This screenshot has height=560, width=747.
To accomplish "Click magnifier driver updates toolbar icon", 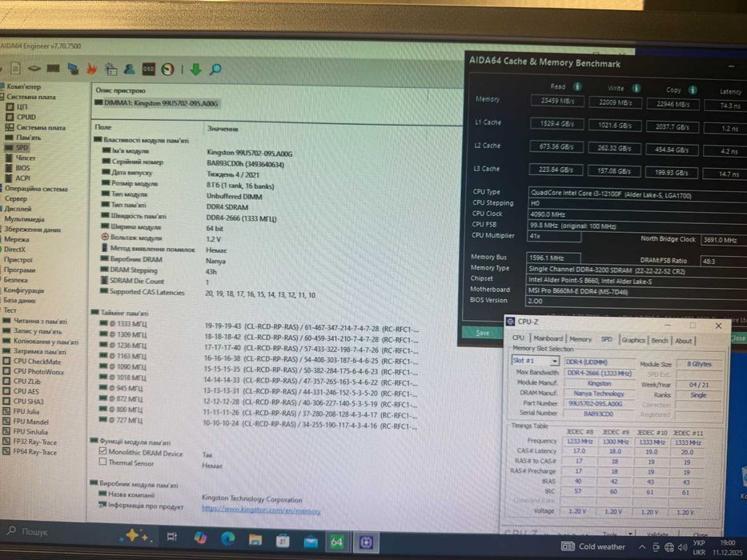I will point(215,70).
